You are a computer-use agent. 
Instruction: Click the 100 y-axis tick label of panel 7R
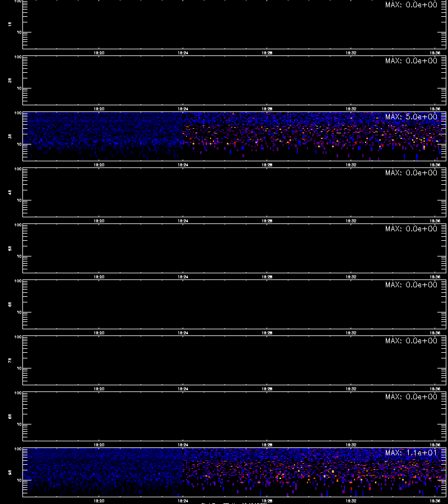point(18,337)
